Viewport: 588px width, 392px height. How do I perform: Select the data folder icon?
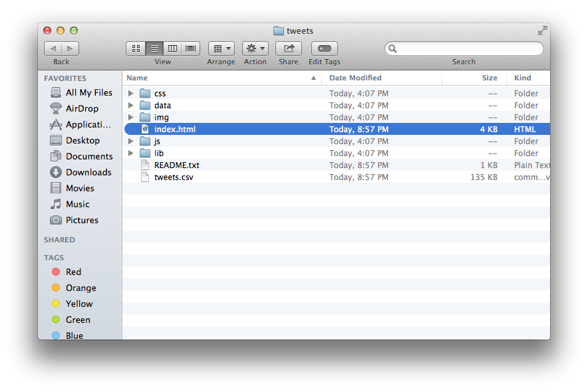click(145, 105)
